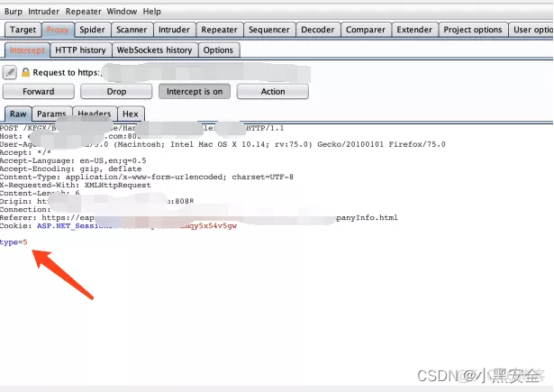Switch to the Headers view tab
Viewport: 554px width, 392px height.
tap(95, 114)
